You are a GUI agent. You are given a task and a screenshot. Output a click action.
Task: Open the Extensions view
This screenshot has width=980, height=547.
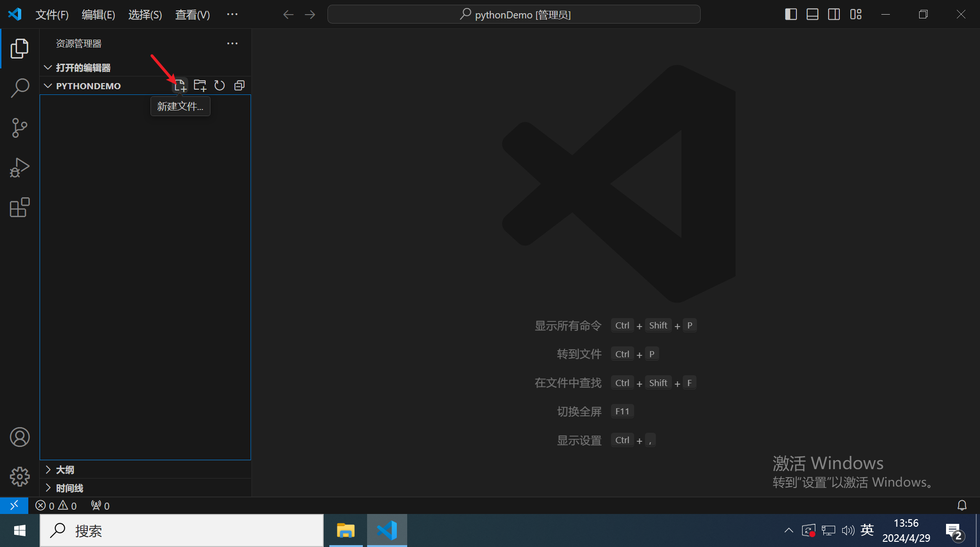coord(20,207)
